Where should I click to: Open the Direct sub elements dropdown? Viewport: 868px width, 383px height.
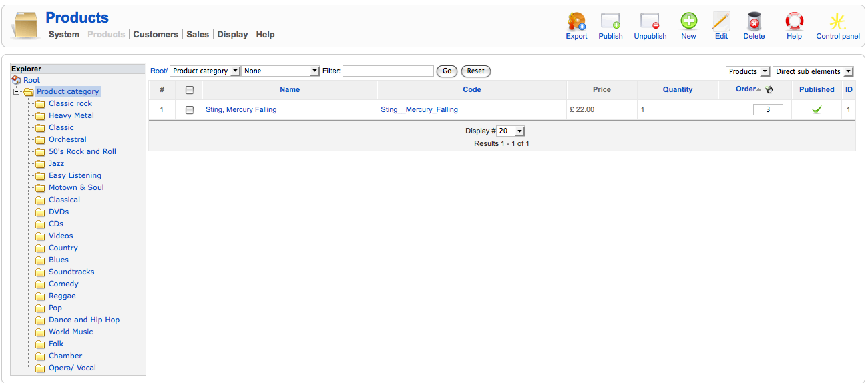813,71
